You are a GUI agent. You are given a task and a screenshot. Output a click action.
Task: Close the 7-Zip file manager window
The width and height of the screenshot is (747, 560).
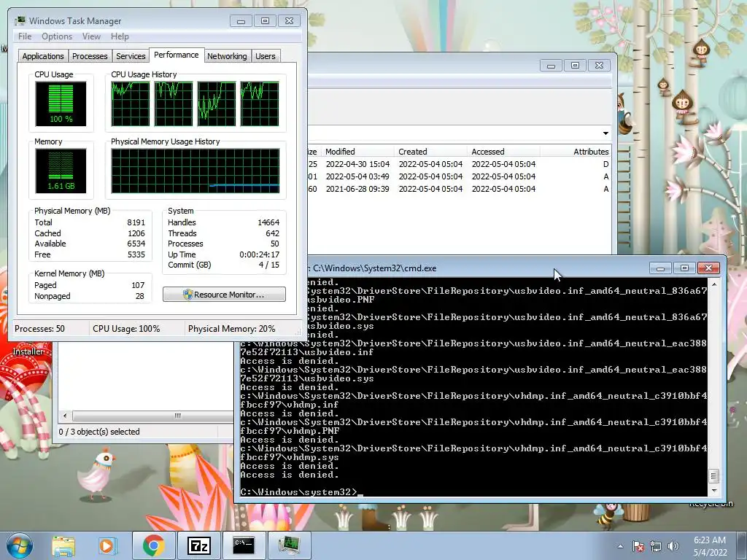600,66
